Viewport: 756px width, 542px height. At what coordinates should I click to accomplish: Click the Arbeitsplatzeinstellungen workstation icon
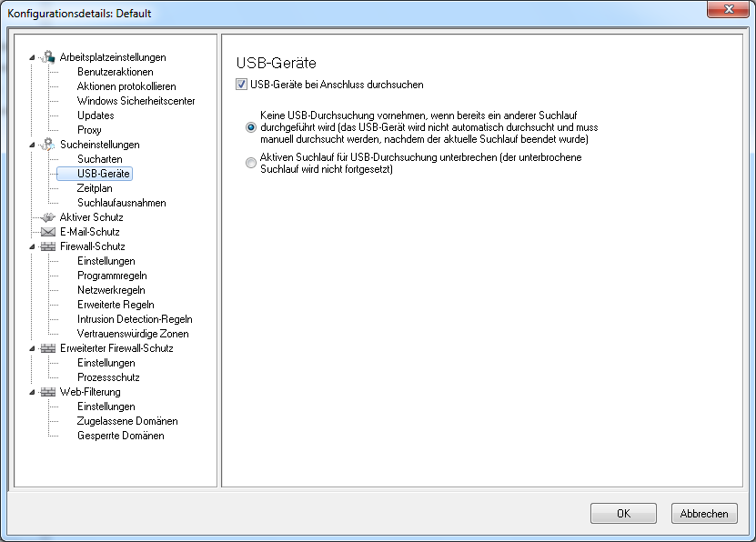tap(48, 57)
